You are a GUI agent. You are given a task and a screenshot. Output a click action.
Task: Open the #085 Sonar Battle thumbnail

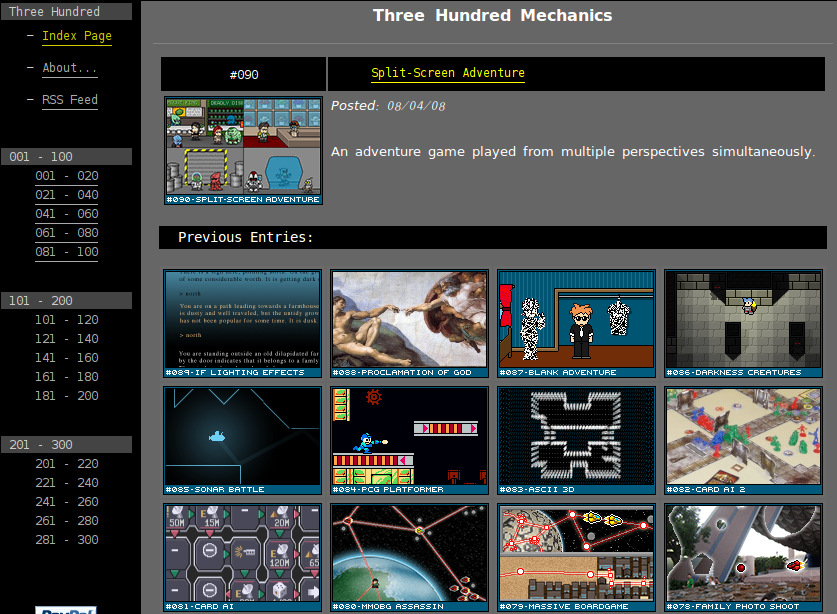pos(242,440)
